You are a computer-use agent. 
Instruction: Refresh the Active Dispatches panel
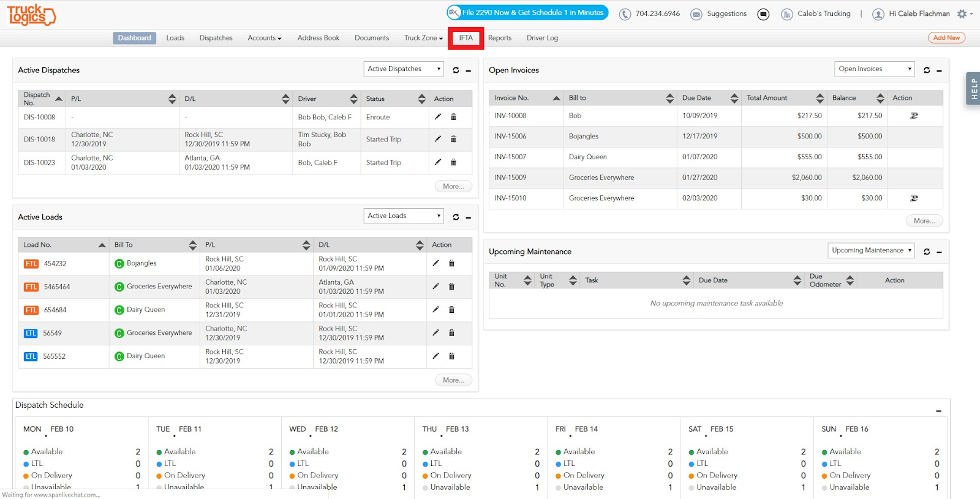tap(456, 70)
